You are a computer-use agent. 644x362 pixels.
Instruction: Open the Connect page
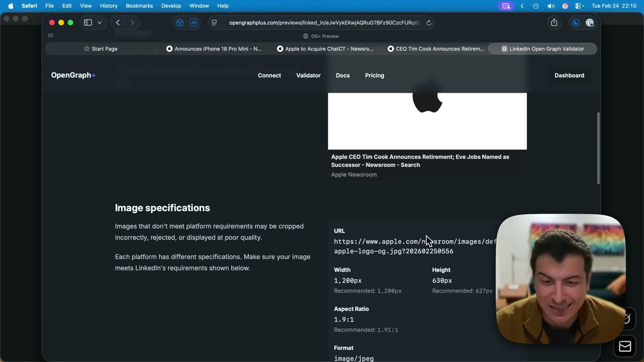pyautogui.click(x=269, y=75)
